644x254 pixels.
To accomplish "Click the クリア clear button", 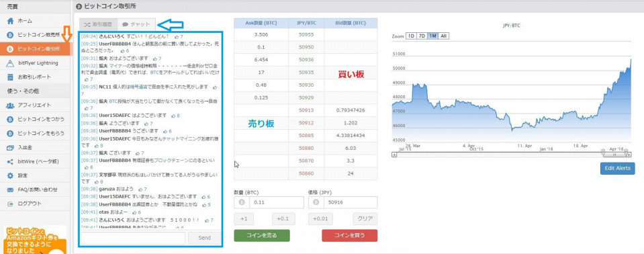I will tap(365, 218).
